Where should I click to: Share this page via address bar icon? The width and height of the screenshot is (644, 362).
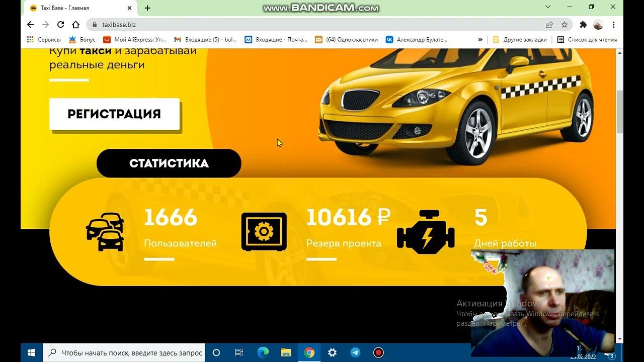[549, 25]
